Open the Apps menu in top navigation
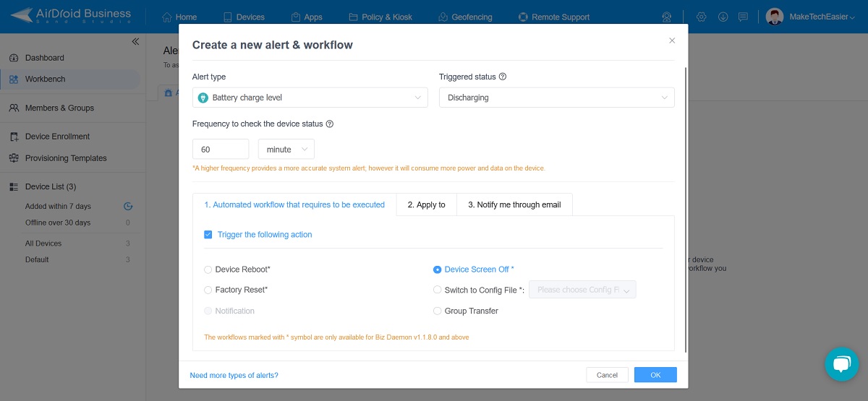Viewport: 868px width, 401px height. [x=307, y=17]
